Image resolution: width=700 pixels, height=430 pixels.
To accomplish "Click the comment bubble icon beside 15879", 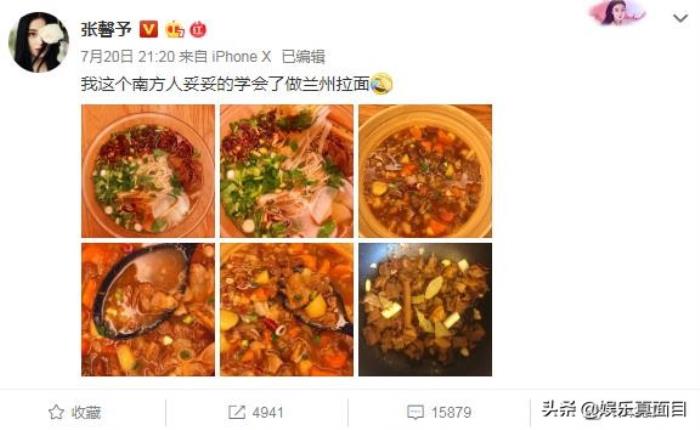I will click(415, 412).
